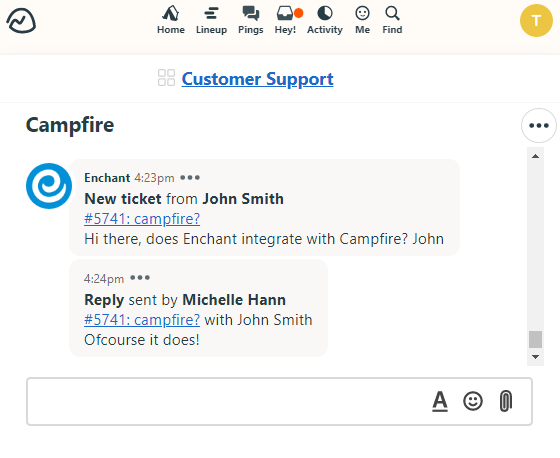
Task: Click the scrollbar up arrow in chat
Action: click(535, 156)
